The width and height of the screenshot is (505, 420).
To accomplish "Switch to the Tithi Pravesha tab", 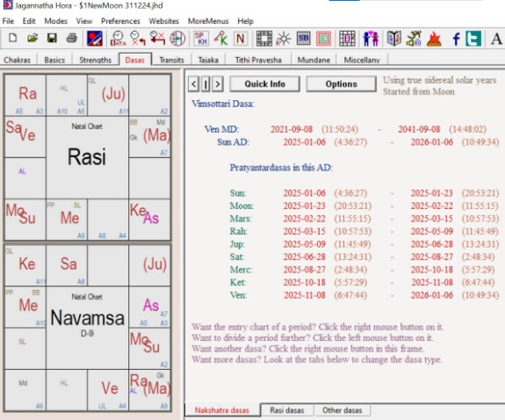I will 258,60.
